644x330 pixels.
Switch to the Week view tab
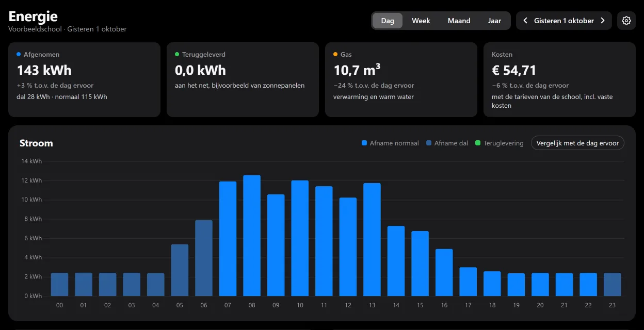(x=421, y=21)
